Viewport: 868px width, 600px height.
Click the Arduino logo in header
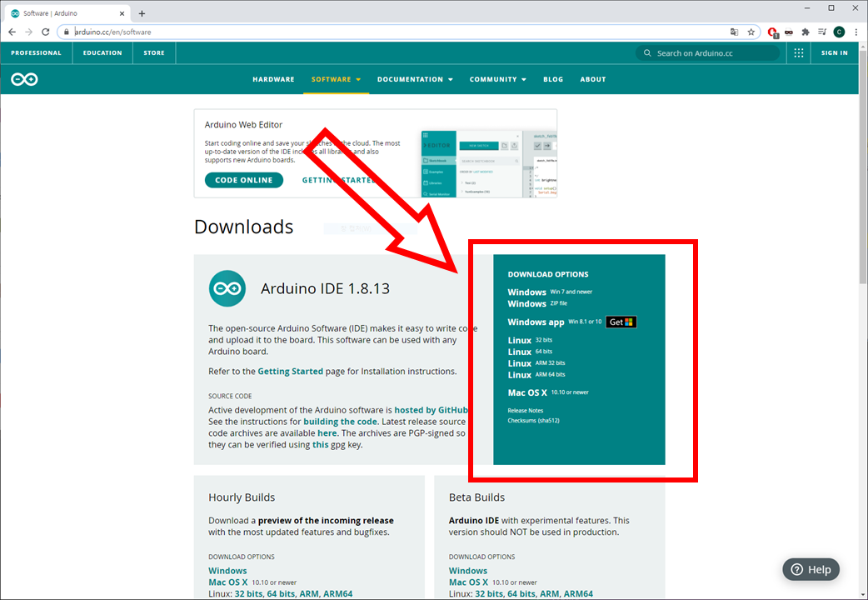[24, 79]
